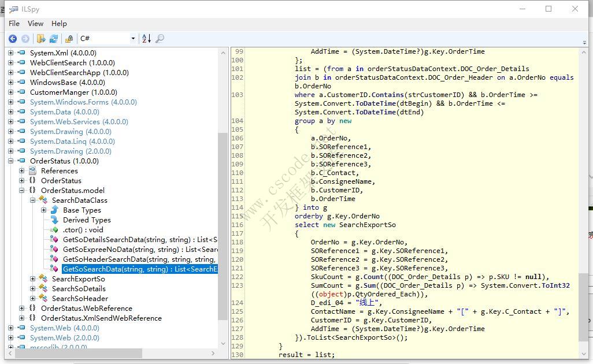Click the Open assembly folder icon
593x364 pixels.
pyautogui.click(x=41, y=39)
